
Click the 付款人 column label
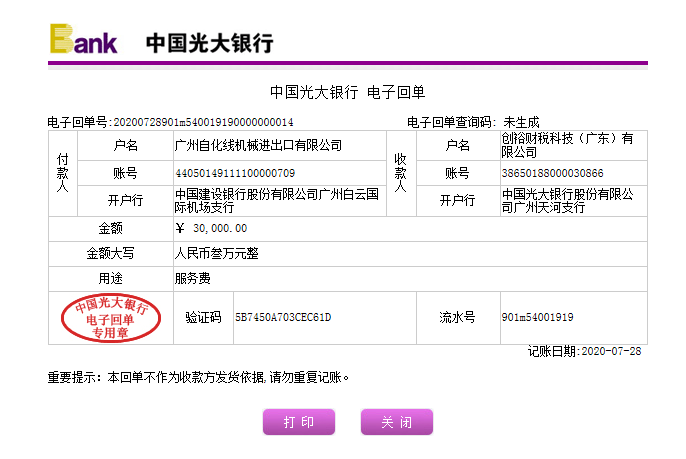pos(63,173)
